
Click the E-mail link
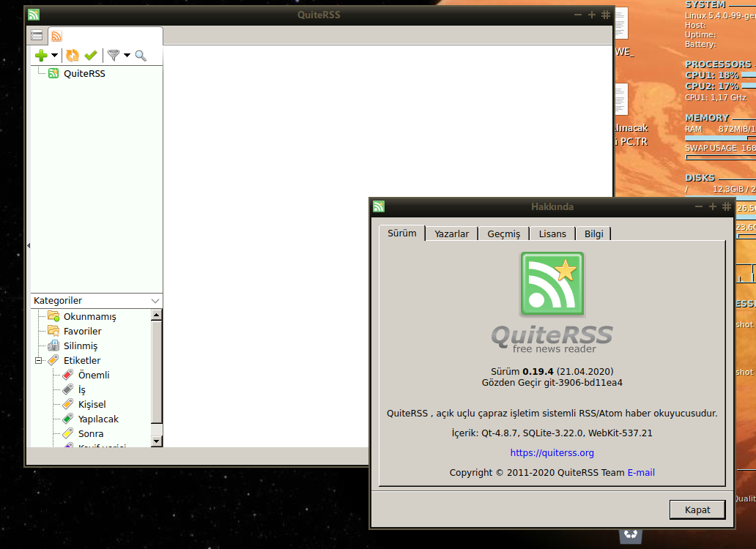click(641, 472)
